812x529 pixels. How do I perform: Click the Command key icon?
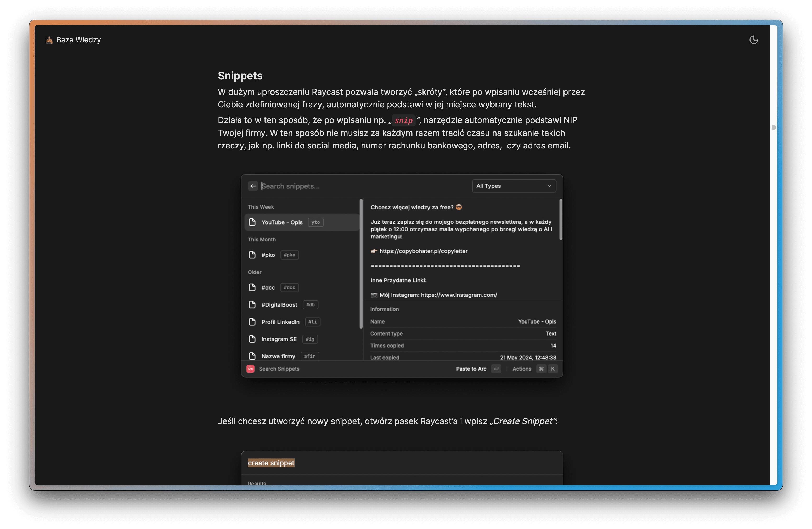[x=542, y=369]
